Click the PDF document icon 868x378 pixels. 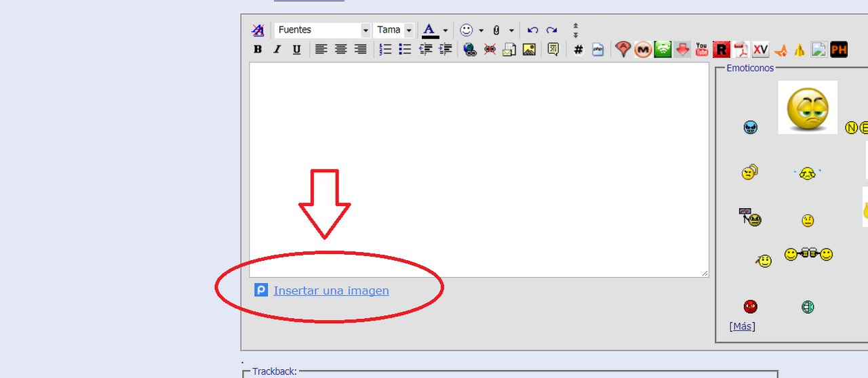[742, 49]
